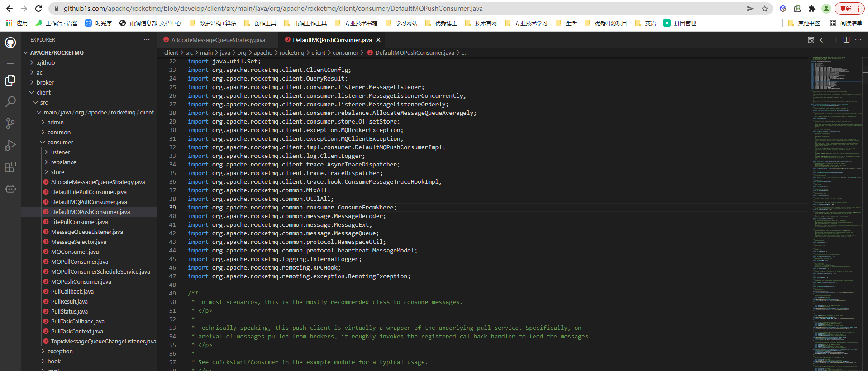Screen dimensions: 868x371
Task: Open the Extensions view icon
Action: pyautogui.click(x=10, y=167)
